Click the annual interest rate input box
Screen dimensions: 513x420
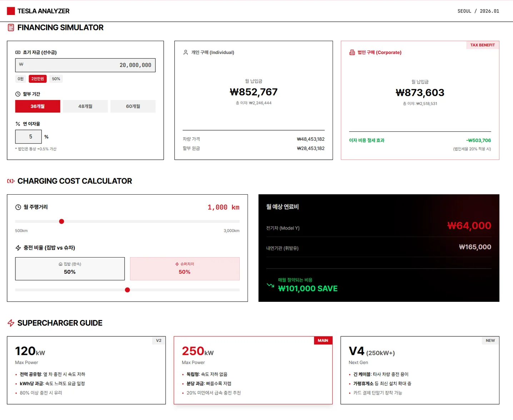click(x=29, y=137)
